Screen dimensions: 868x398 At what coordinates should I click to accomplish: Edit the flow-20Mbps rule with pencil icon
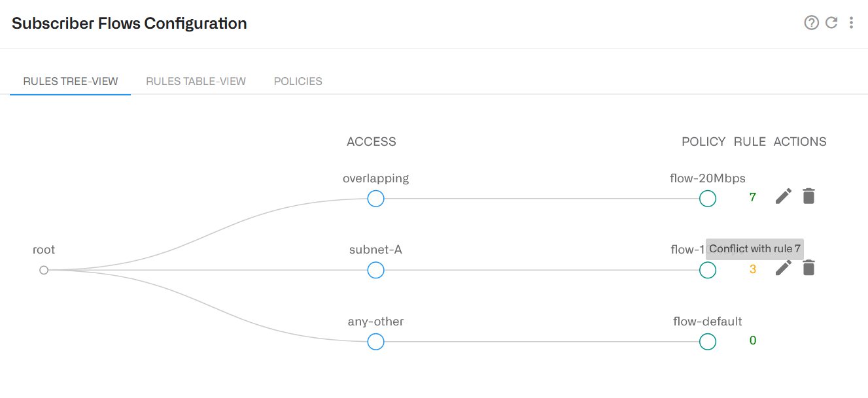pyautogui.click(x=783, y=196)
